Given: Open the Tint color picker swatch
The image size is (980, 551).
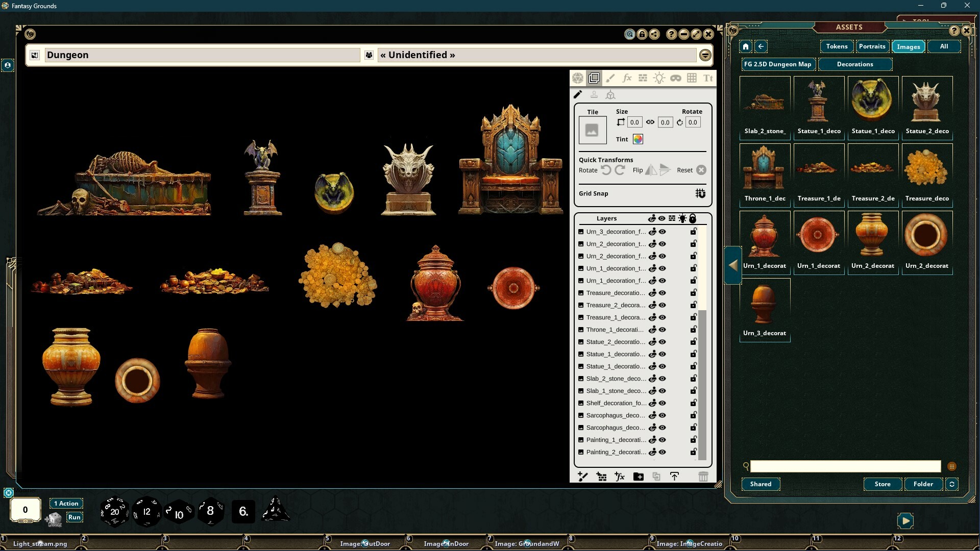Looking at the screenshot, I should click(x=638, y=139).
